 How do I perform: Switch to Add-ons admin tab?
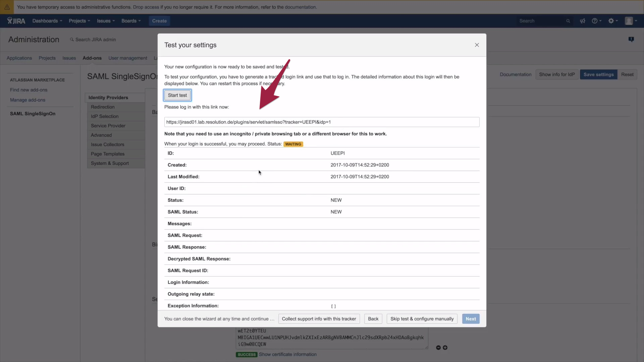[x=92, y=58]
